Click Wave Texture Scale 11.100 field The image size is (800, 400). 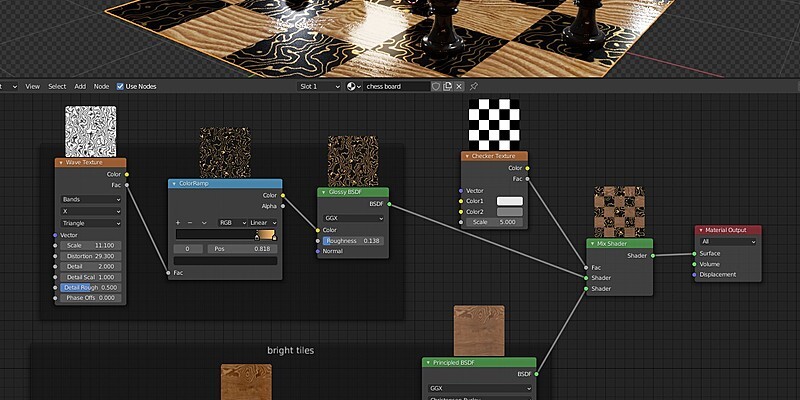coord(91,245)
